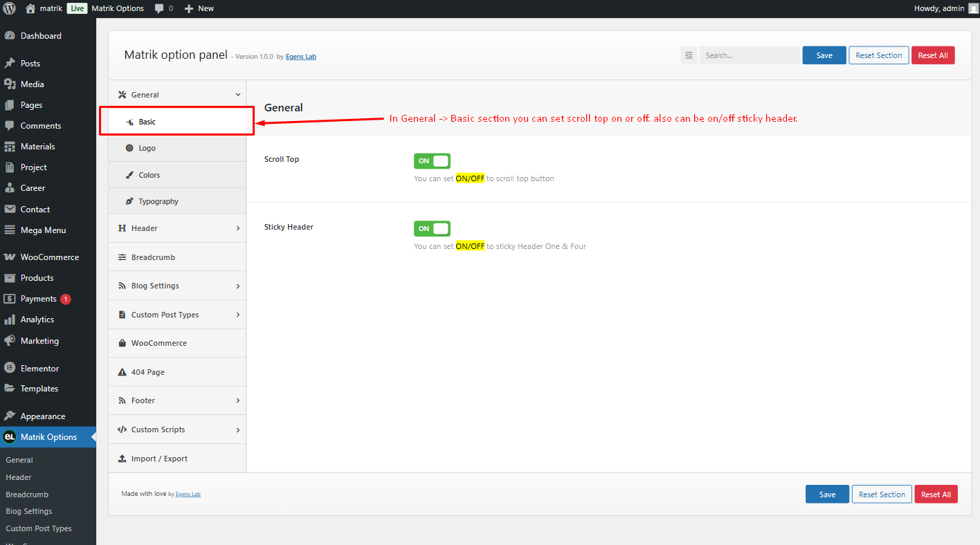Open the Breadcrumb options tab
Viewport: 980px width, 545px height.
coord(177,257)
